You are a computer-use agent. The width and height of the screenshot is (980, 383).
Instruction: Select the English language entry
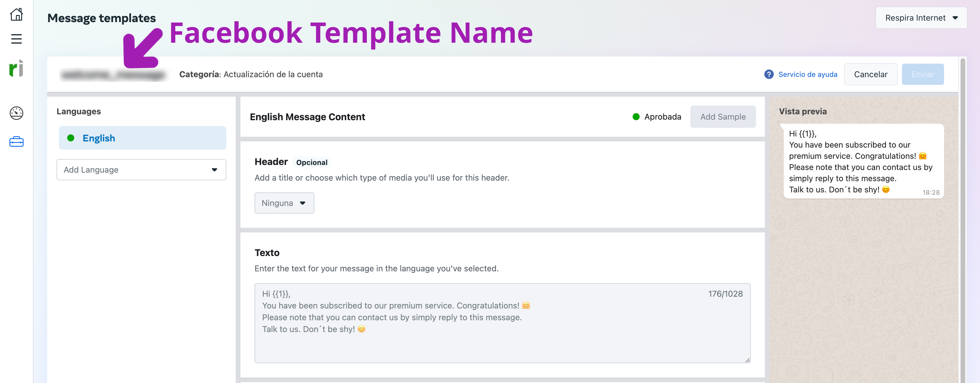(99, 138)
